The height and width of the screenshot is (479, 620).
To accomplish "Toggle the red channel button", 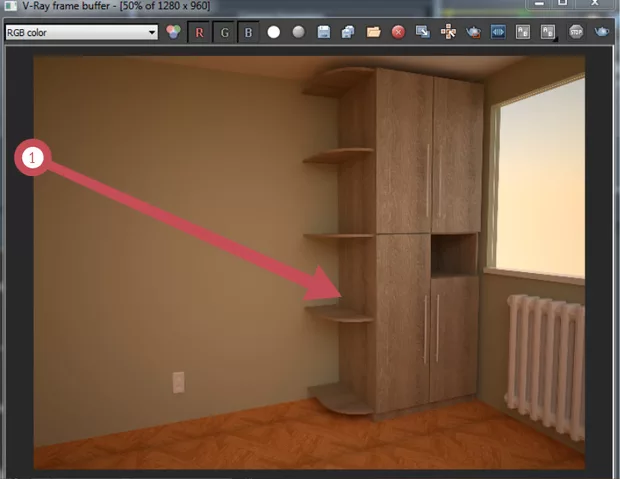I will click(x=199, y=32).
